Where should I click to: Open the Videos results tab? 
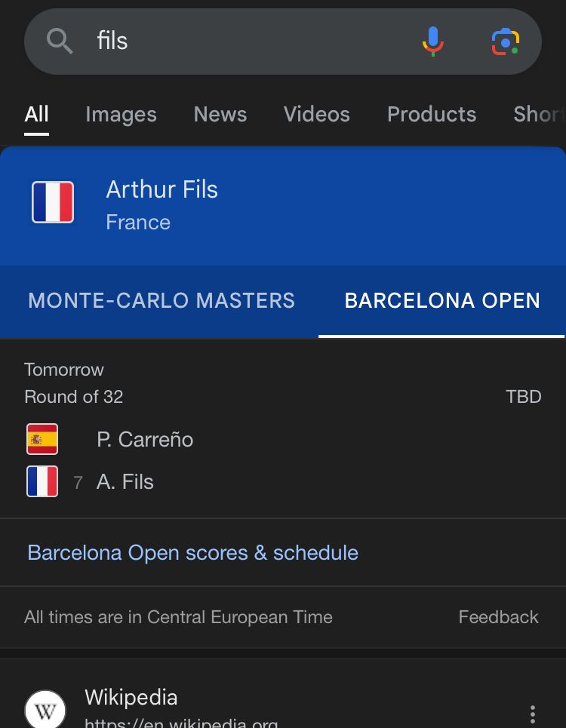coord(317,114)
